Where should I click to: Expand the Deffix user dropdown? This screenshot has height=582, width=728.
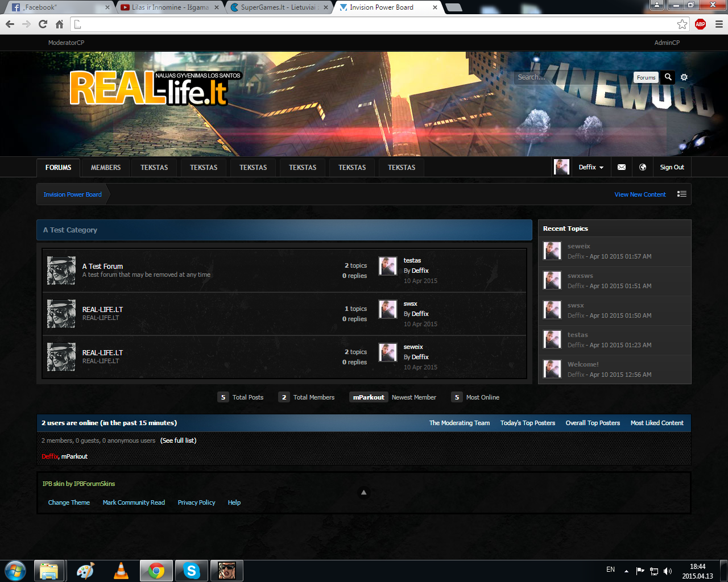(x=591, y=167)
